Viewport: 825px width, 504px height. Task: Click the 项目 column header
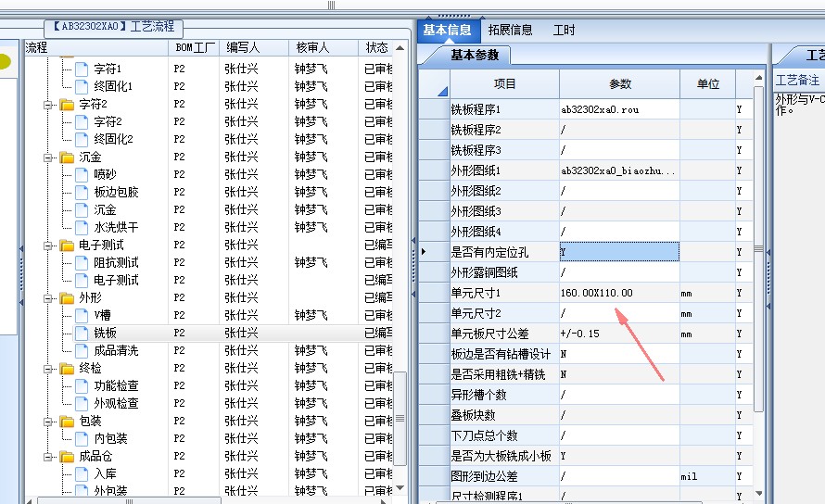coord(504,84)
